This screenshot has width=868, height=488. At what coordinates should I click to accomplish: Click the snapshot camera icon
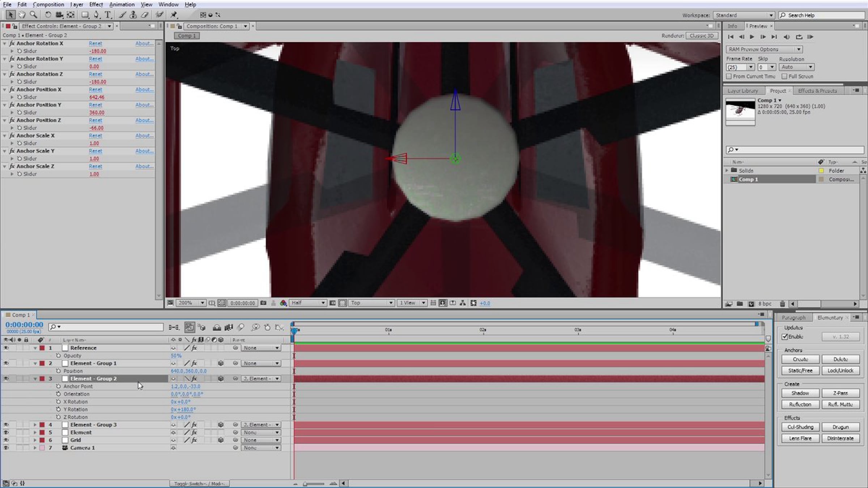263,303
